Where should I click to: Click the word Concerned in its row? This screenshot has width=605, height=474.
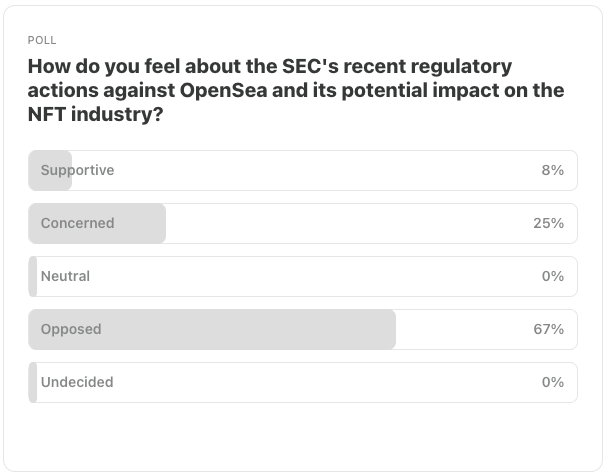click(x=78, y=223)
